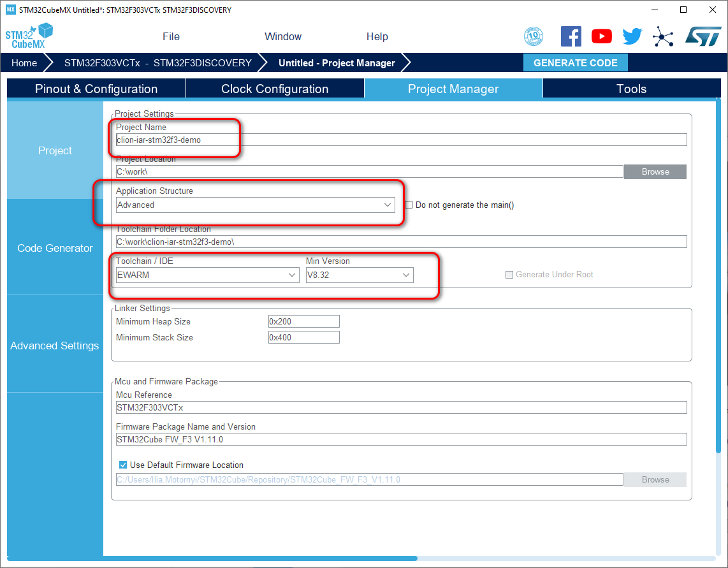Click the MX app icon in title bar
The height and width of the screenshot is (568, 728).
(10, 10)
